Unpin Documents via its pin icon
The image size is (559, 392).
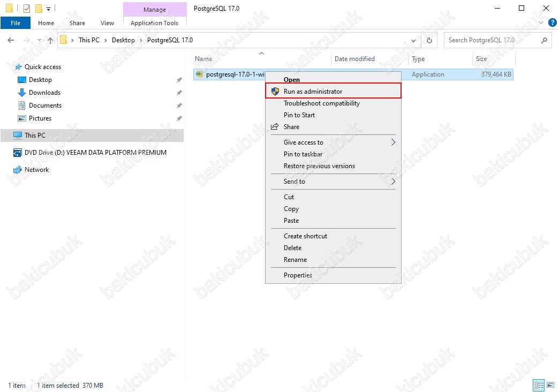tap(179, 105)
